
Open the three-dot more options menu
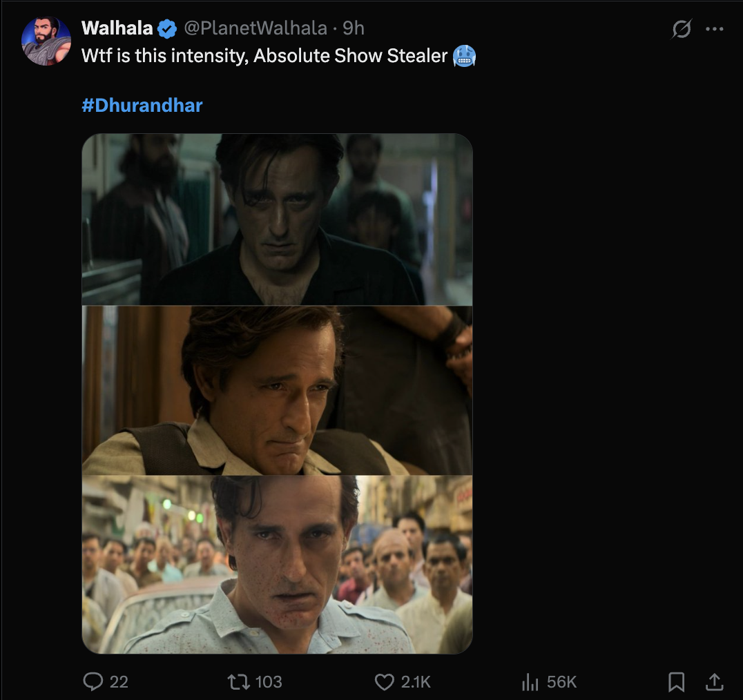tap(714, 29)
